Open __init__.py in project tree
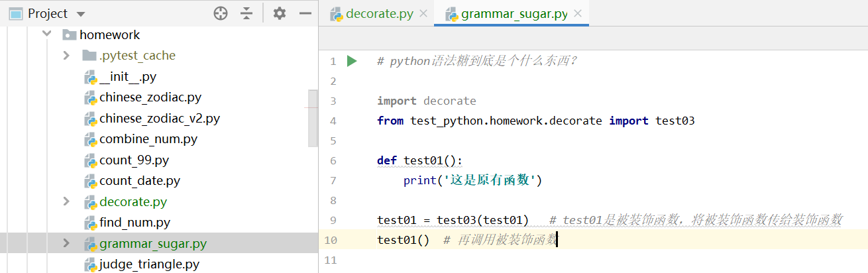 click(128, 76)
